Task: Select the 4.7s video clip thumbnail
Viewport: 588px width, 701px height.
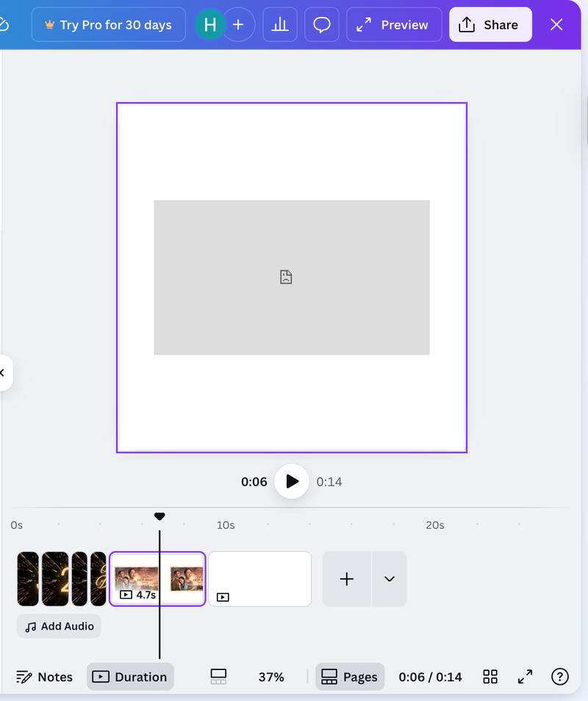Action: 157,579
